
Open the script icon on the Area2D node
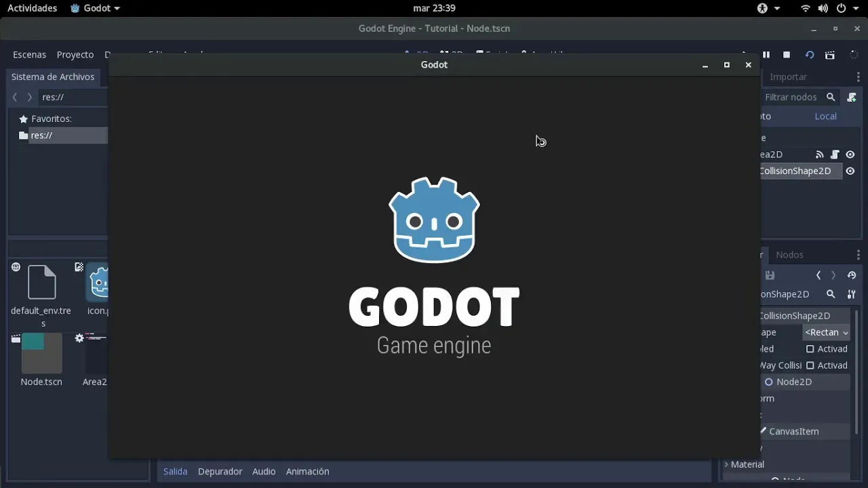tap(835, 155)
